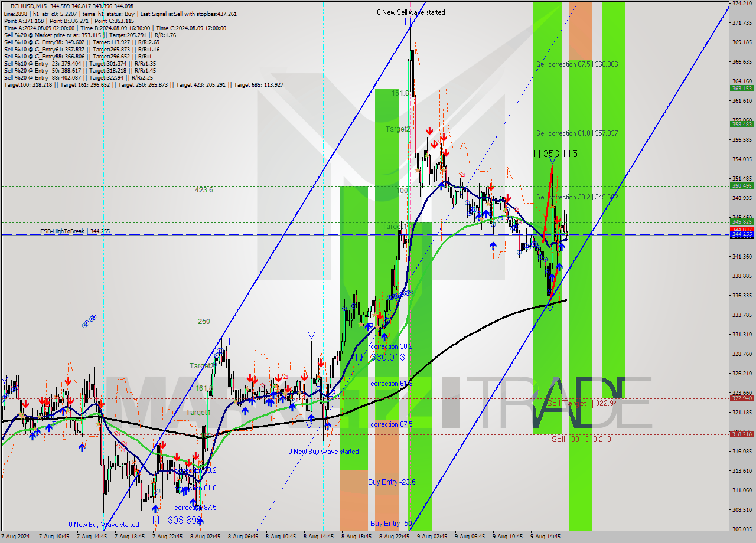Click the 306.035 price axis value
The width and height of the screenshot is (756, 543).
pos(741,529)
